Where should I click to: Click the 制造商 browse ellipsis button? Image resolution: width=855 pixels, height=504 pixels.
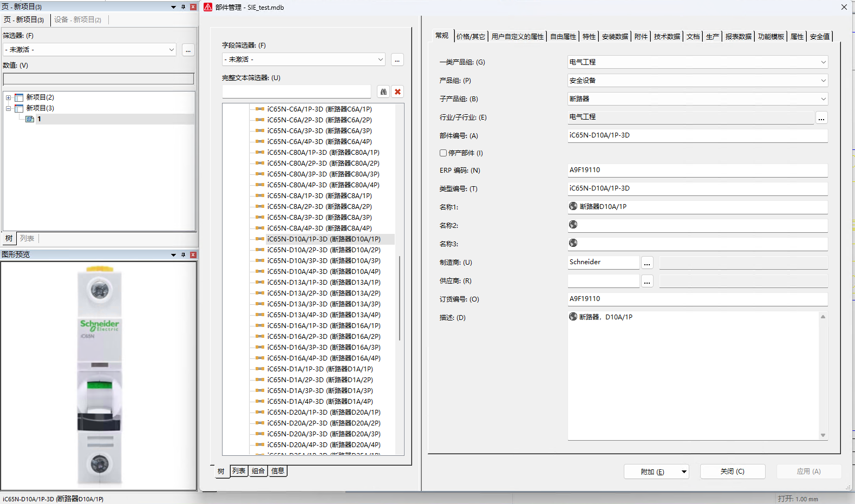point(647,263)
